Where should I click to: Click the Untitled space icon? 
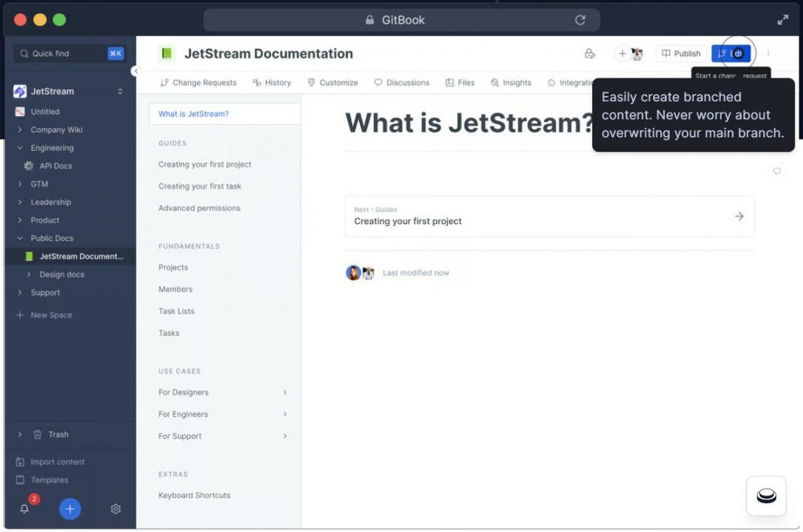pyautogui.click(x=20, y=112)
